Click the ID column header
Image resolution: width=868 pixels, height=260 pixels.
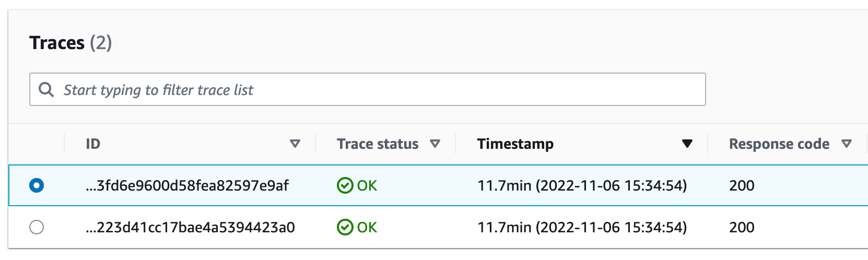point(93,144)
